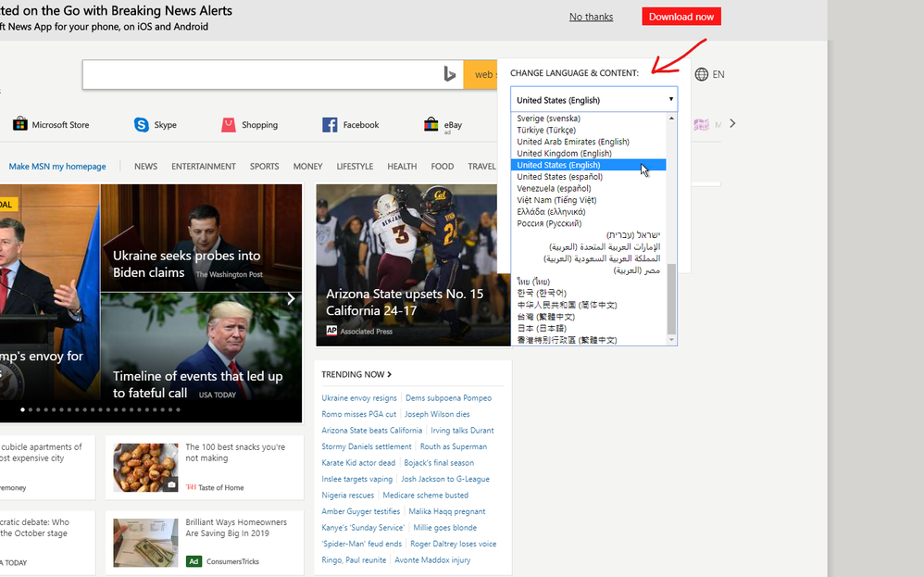Expand the language and content combo box
The image size is (924, 577).
click(594, 100)
